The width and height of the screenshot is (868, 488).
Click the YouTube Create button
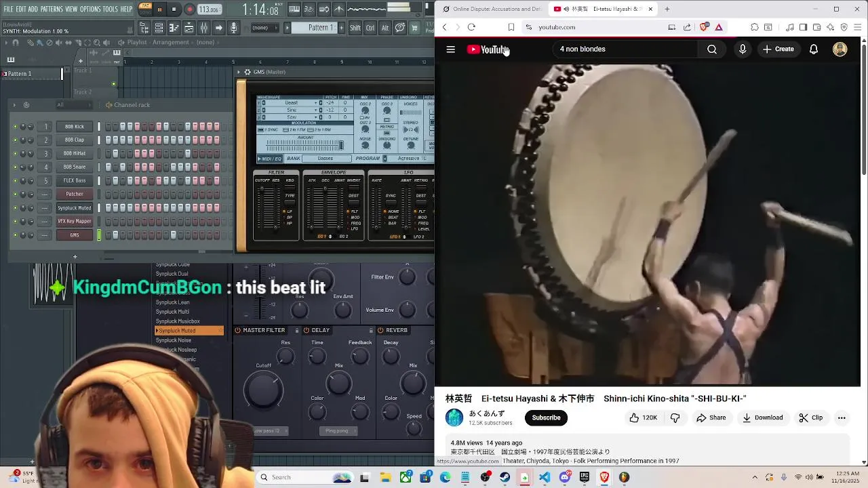[x=778, y=49]
